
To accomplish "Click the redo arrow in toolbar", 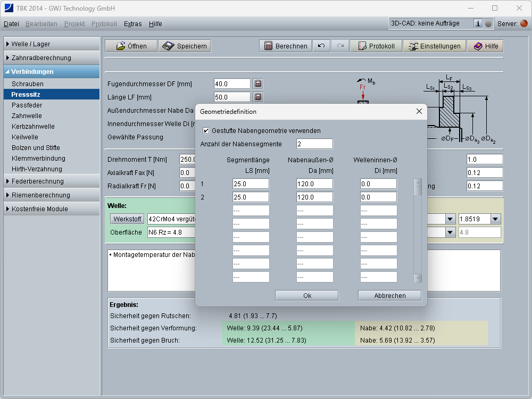I will click(x=340, y=46).
